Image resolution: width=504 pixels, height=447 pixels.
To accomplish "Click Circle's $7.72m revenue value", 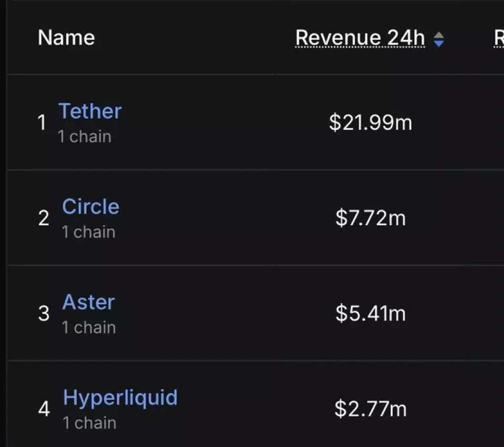I will tap(371, 218).
